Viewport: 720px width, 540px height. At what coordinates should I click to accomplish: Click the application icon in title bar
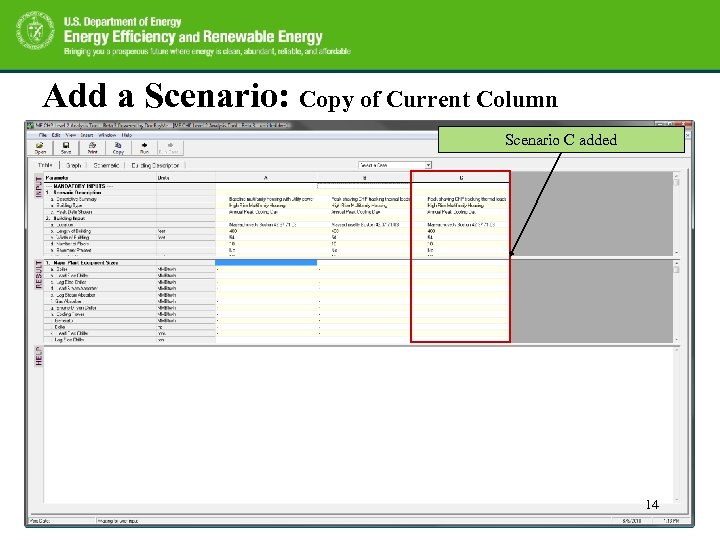click(31, 125)
